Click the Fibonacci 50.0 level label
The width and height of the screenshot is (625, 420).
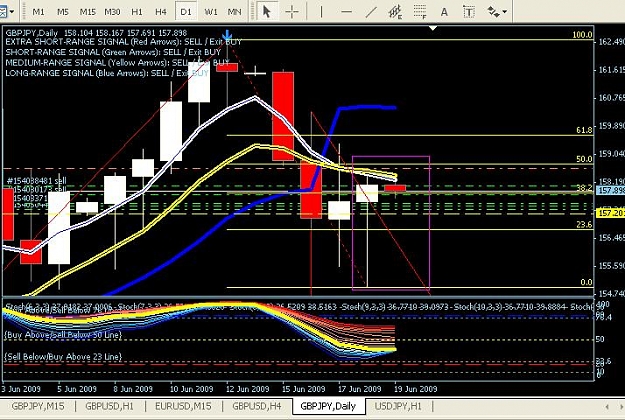coord(584,159)
